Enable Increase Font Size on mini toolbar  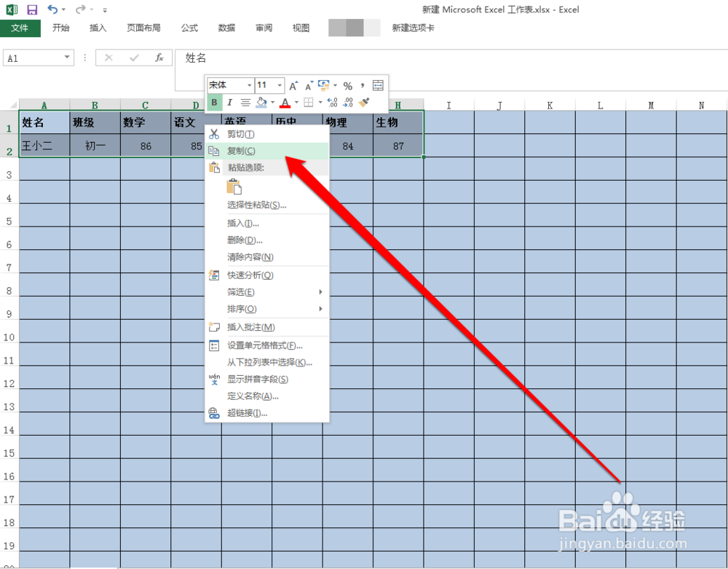pyautogui.click(x=293, y=84)
